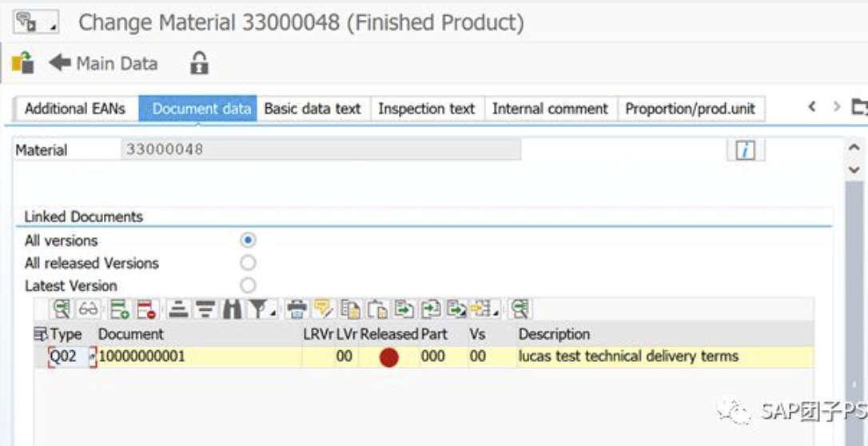
Task: Click the glasses Display document icon
Action: 88,309
